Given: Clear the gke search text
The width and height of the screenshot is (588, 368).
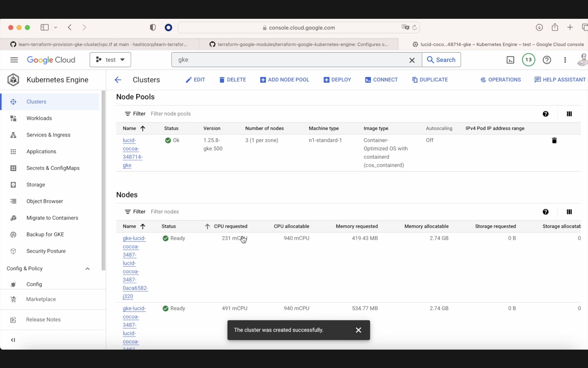Looking at the screenshot, I should click(x=412, y=60).
